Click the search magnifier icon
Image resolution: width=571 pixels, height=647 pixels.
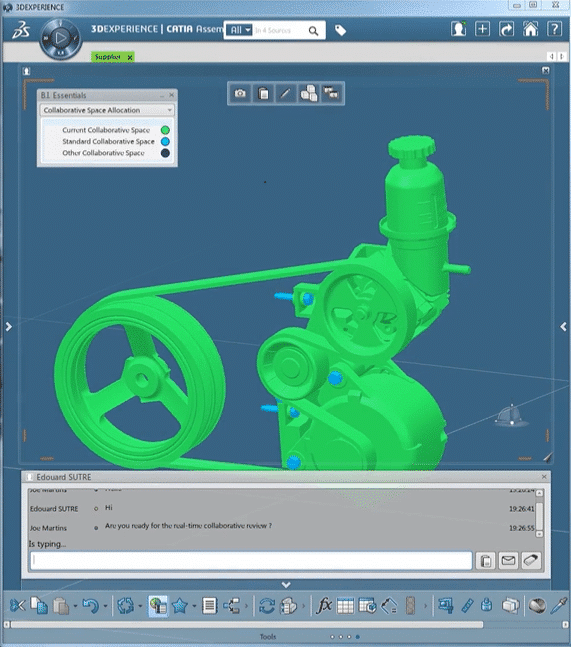click(x=314, y=31)
